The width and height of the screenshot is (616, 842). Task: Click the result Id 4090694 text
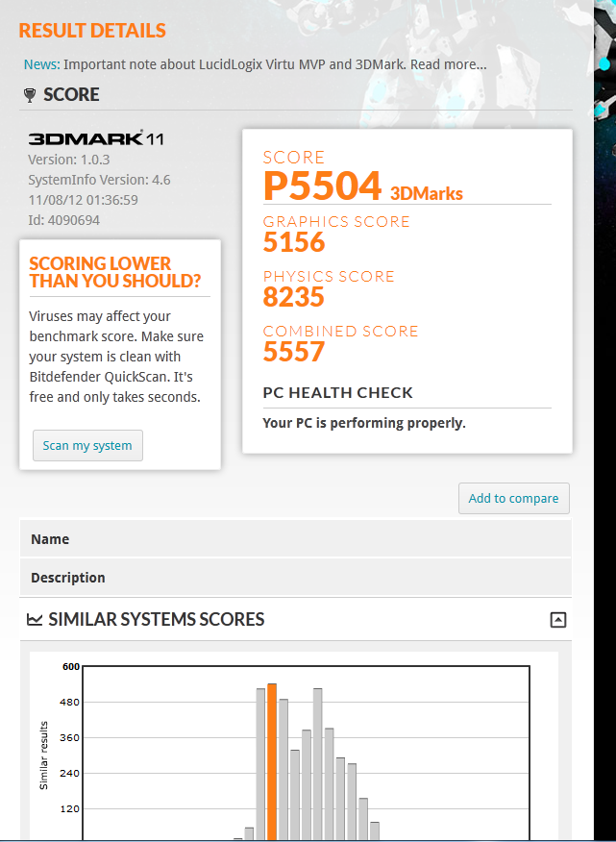pyautogui.click(x=63, y=220)
